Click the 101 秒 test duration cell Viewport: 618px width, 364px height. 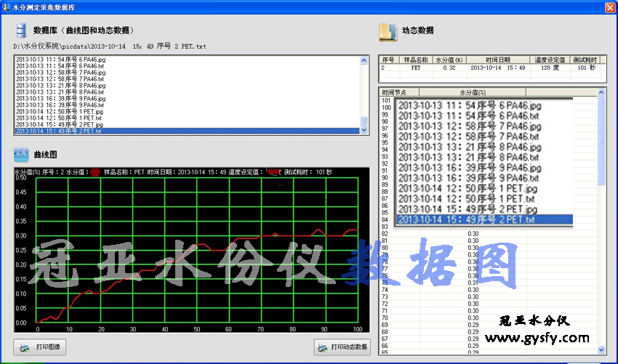pos(587,68)
